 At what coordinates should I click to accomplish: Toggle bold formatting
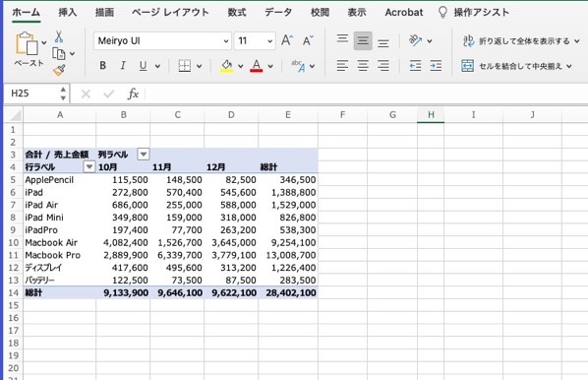click(102, 66)
